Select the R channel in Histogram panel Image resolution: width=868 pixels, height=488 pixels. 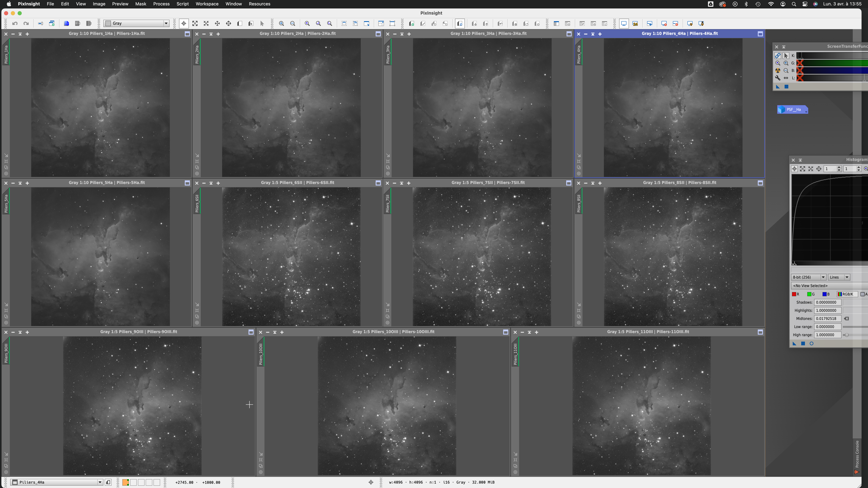pyautogui.click(x=796, y=294)
